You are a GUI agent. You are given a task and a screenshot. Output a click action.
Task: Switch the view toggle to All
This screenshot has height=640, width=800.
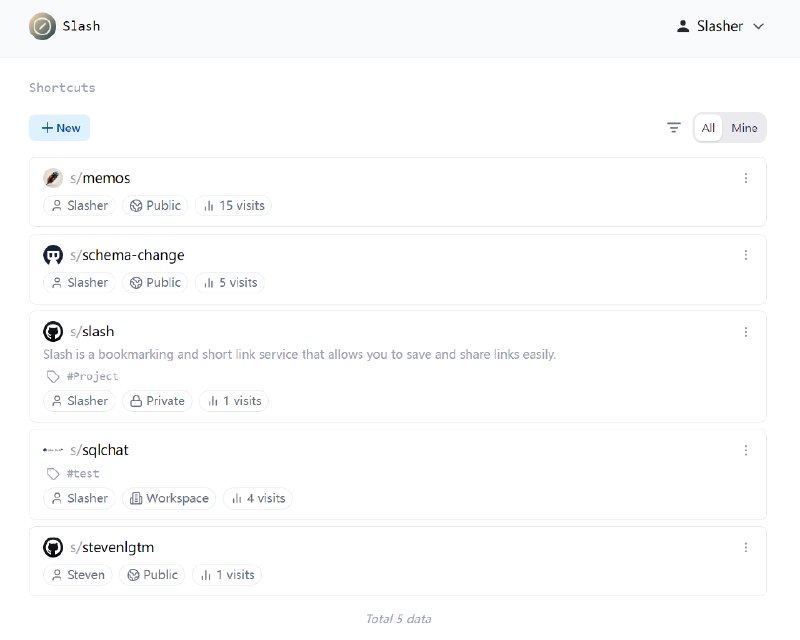click(708, 128)
